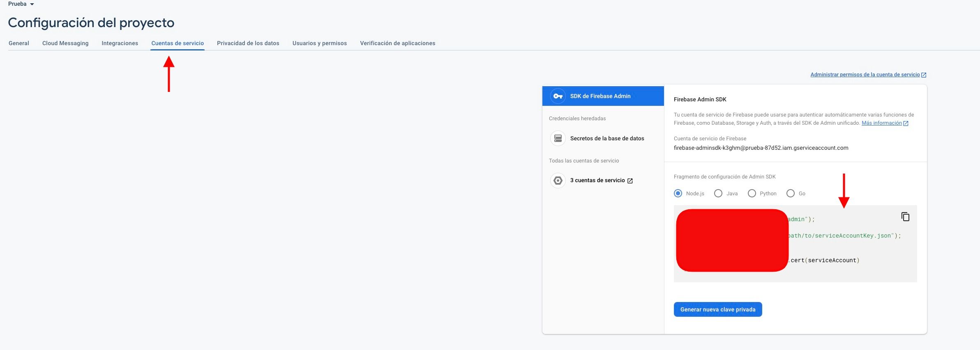The width and height of the screenshot is (980, 350).
Task: Open 3 cuentas de servicio link
Action: (597, 181)
